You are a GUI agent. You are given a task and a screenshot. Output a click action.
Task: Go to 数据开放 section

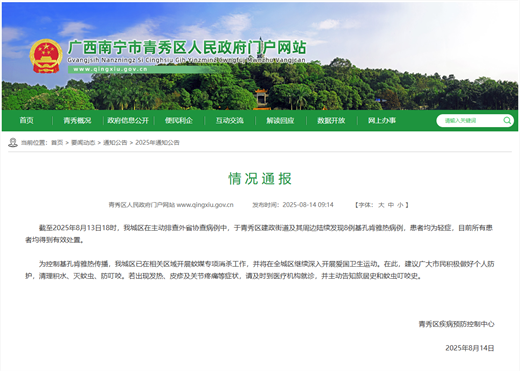point(331,120)
